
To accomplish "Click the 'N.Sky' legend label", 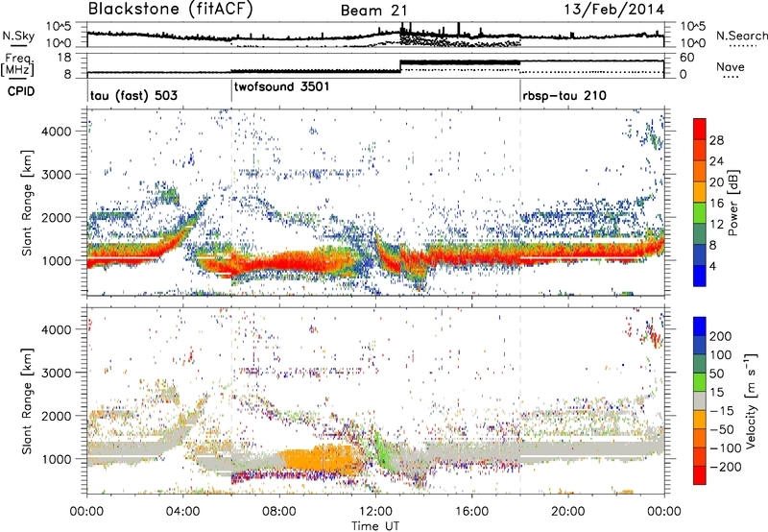I will tap(18, 36).
